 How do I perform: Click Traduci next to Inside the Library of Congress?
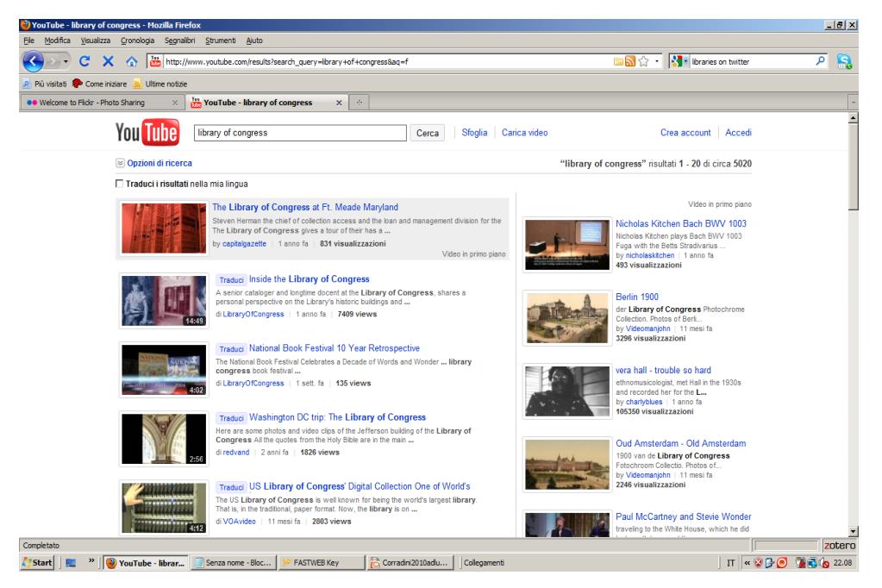231,279
